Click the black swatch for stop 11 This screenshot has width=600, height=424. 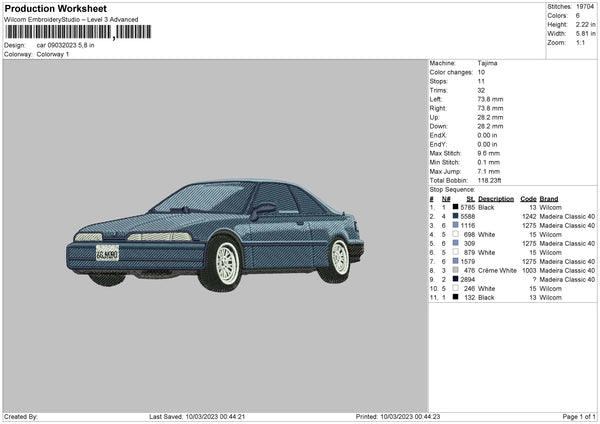pos(456,297)
